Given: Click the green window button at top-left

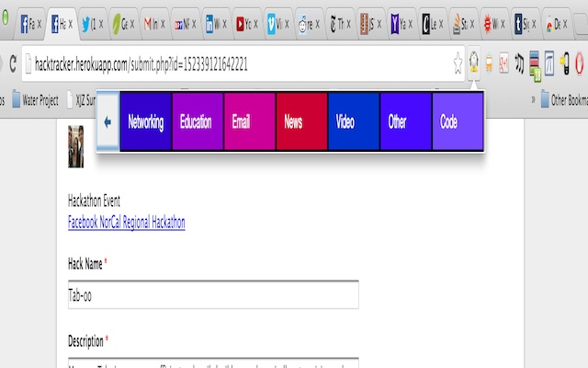Looking at the screenshot, I should pos(6,17).
